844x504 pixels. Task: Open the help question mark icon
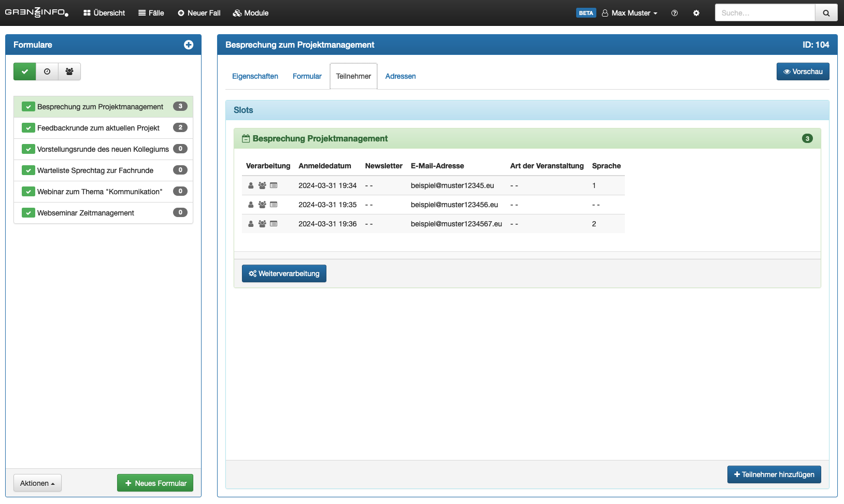[675, 13]
